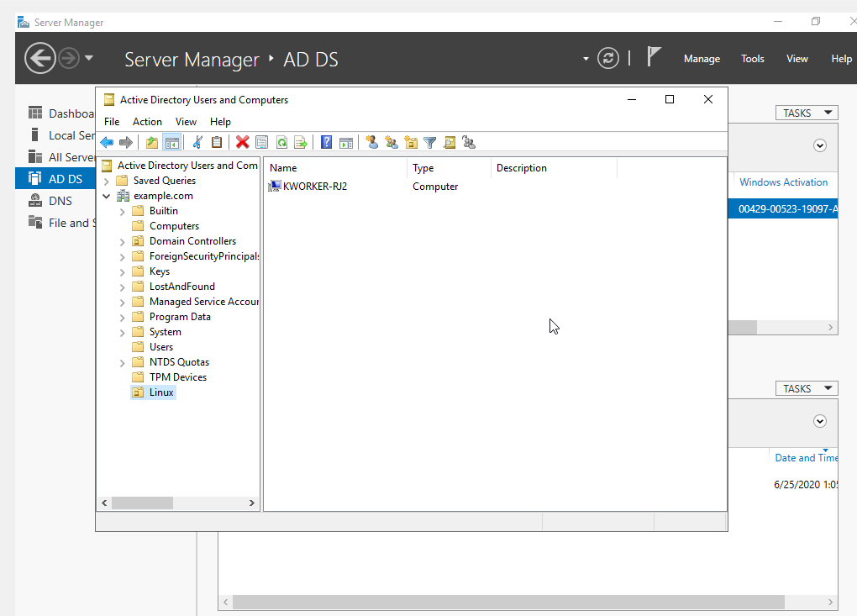Expand the ForeignSecurityPrincipals node

pos(123,257)
